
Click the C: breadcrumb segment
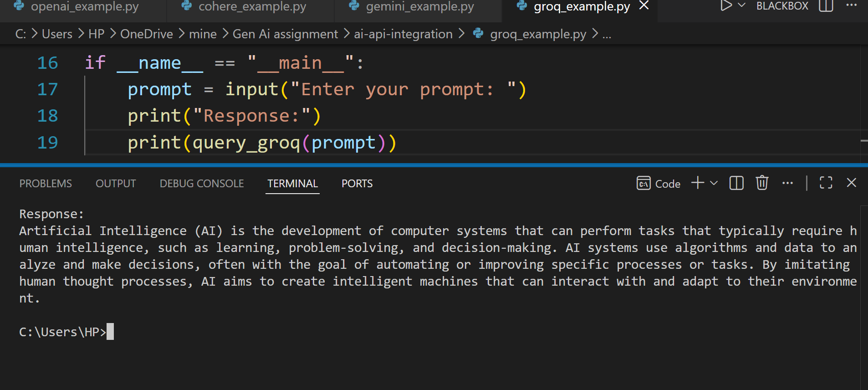pyautogui.click(x=20, y=34)
